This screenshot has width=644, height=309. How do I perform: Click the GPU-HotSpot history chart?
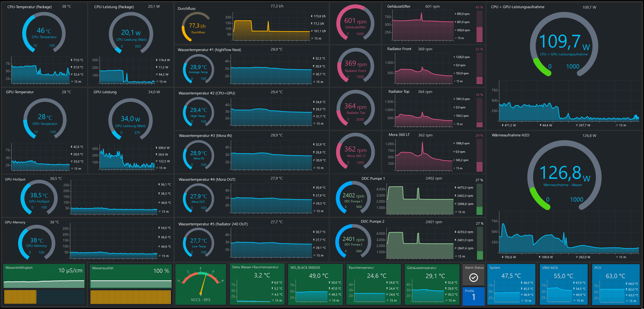click(114, 197)
